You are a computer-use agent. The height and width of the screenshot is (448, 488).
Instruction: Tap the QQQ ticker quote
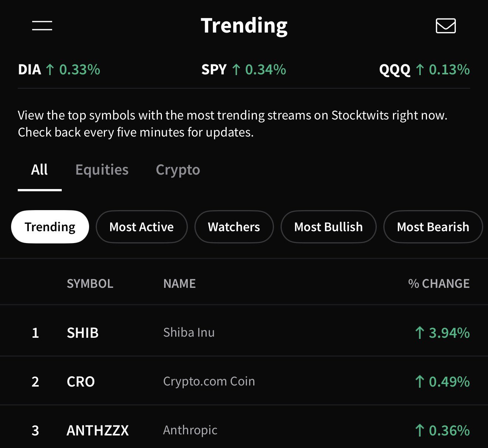coord(424,70)
